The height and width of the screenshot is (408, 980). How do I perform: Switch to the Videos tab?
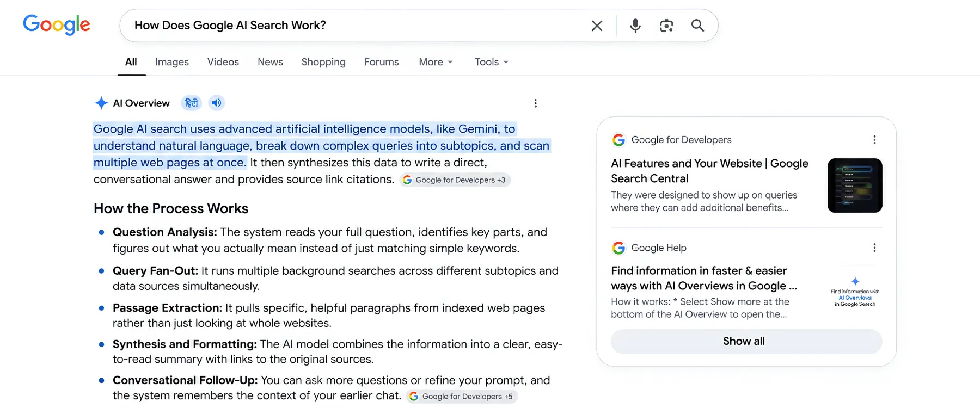click(x=223, y=62)
